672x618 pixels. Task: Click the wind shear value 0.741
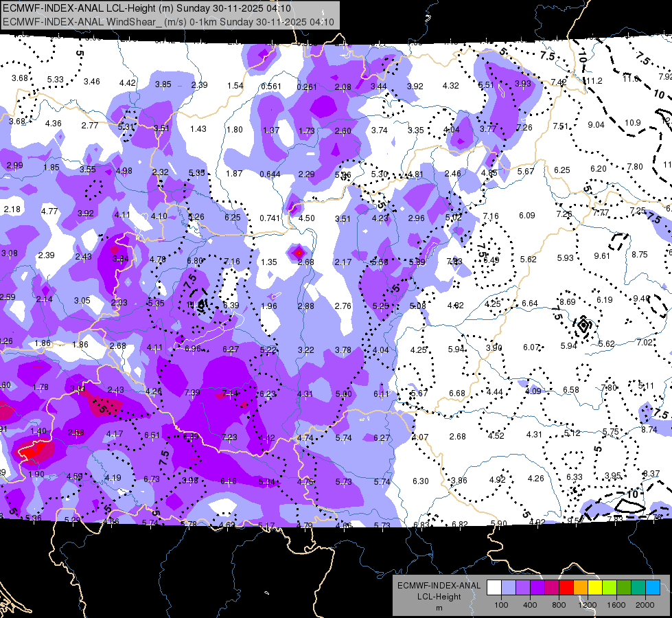(270, 218)
